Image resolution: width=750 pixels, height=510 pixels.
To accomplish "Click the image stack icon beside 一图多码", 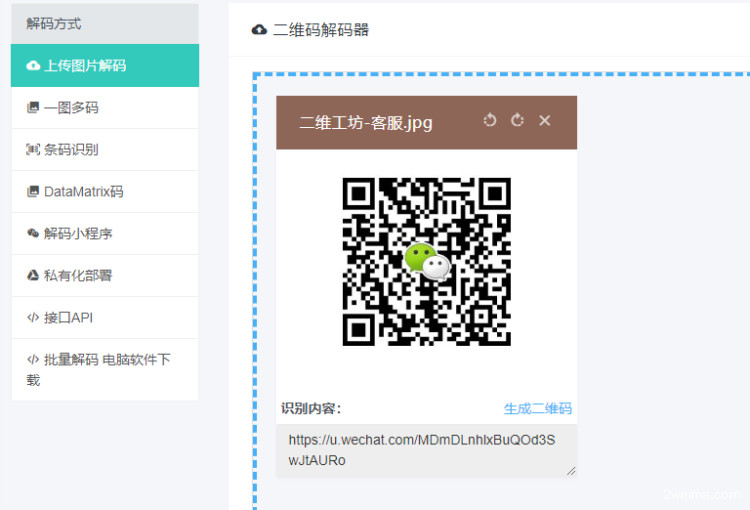I will point(33,108).
